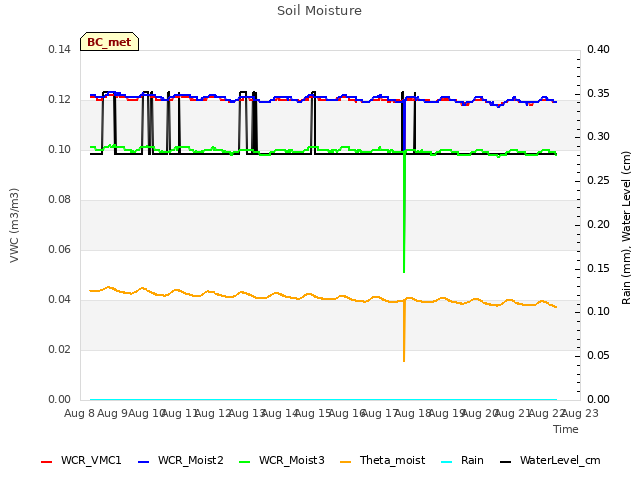The image size is (640, 480).
Task: Toggle Theta_moist legend item
Action: (382, 460)
